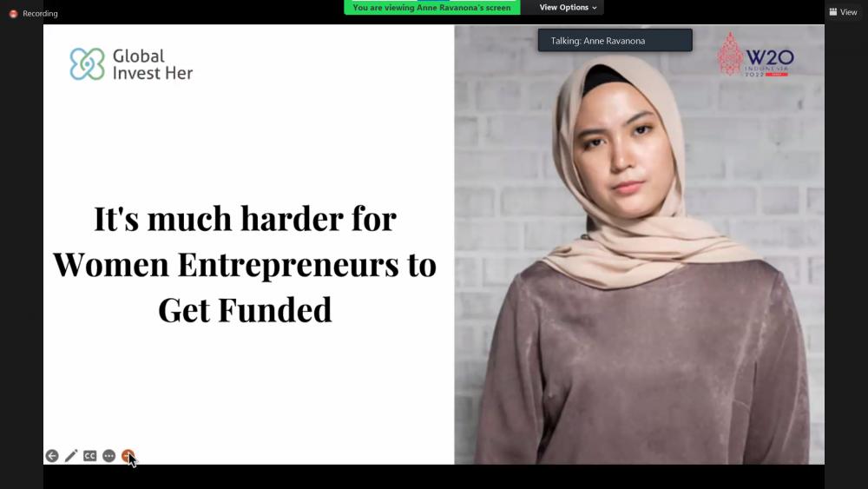Click the View text at top right
868x489 pixels.
848,11
